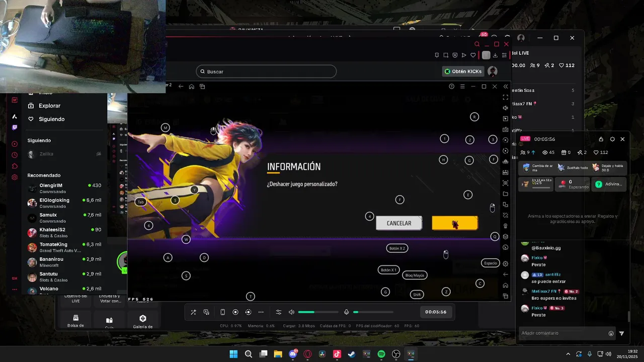Open recommended channel OlengirIM
Screen dimensions: 644x362
pyautogui.click(x=64, y=188)
